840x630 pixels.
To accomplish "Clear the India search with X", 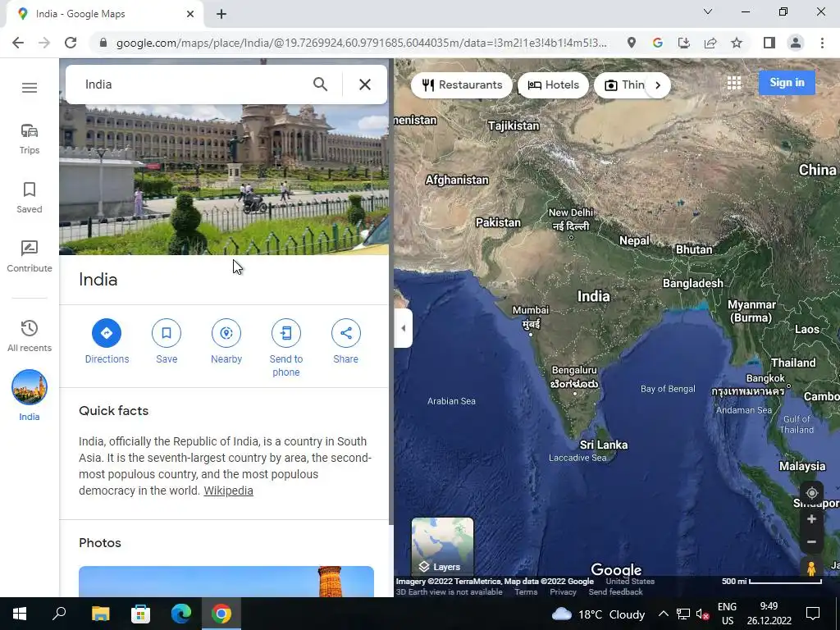I will (365, 84).
